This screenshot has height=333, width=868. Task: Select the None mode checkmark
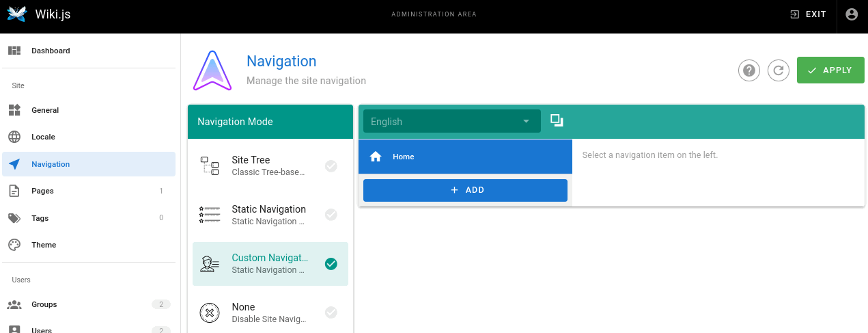[x=331, y=312]
